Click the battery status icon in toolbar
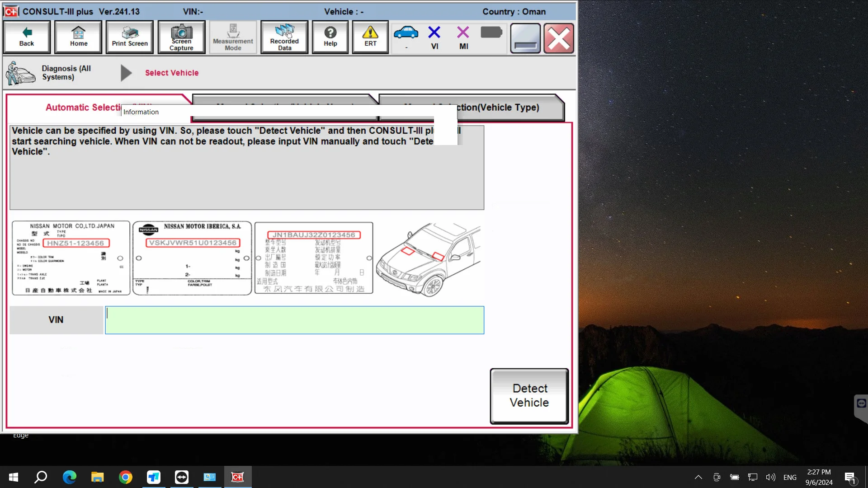This screenshot has height=488, width=868. click(491, 33)
